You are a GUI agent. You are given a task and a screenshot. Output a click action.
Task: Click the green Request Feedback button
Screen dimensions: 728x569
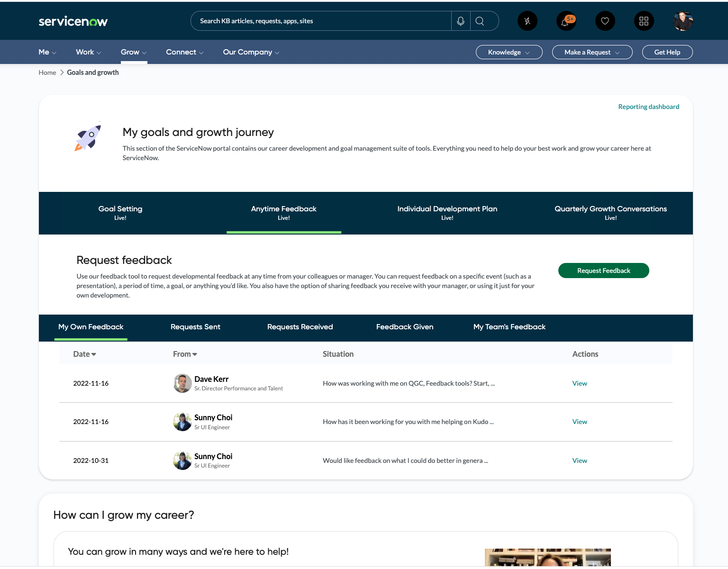(x=604, y=271)
